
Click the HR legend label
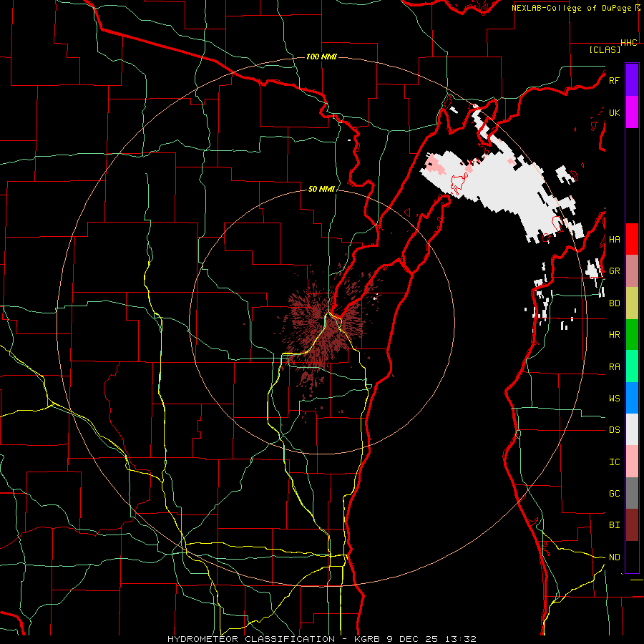click(x=614, y=335)
